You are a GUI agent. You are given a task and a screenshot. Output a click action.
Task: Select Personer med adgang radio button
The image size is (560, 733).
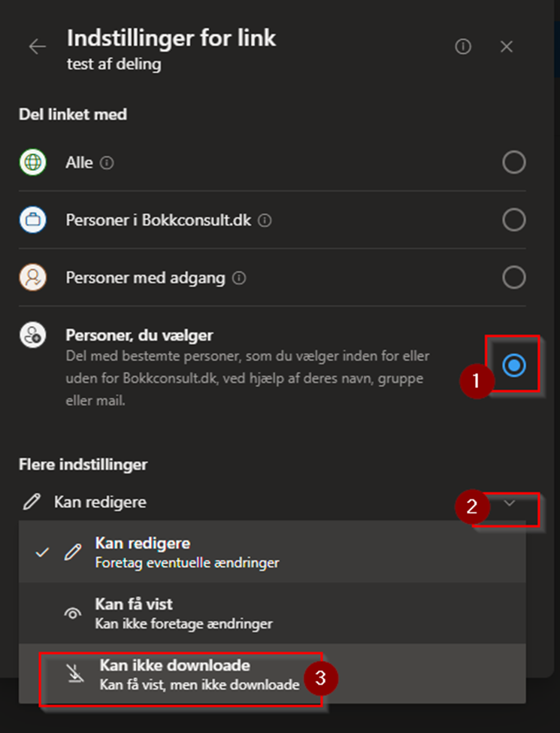[x=513, y=278]
